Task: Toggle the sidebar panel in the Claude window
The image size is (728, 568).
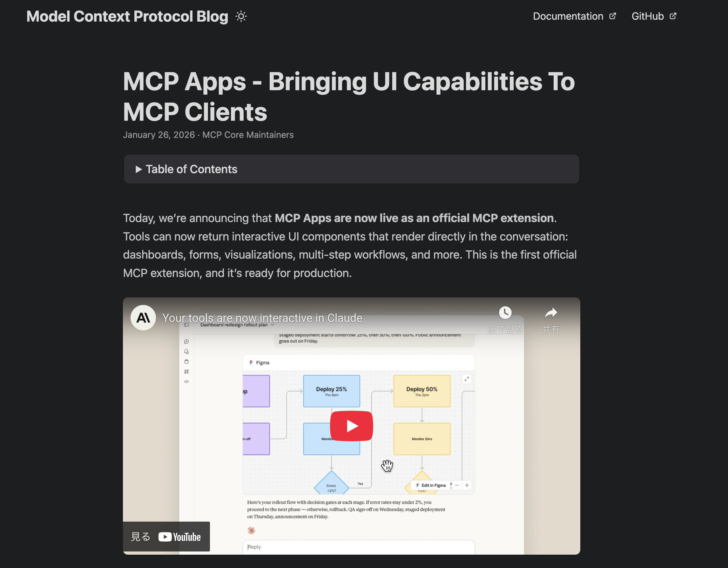Action: (x=187, y=325)
